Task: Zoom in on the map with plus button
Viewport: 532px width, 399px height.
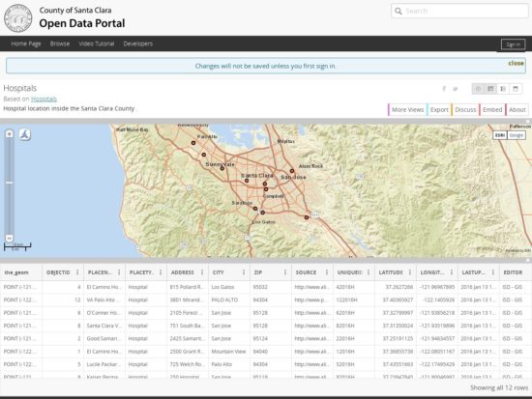Action: pos(9,134)
